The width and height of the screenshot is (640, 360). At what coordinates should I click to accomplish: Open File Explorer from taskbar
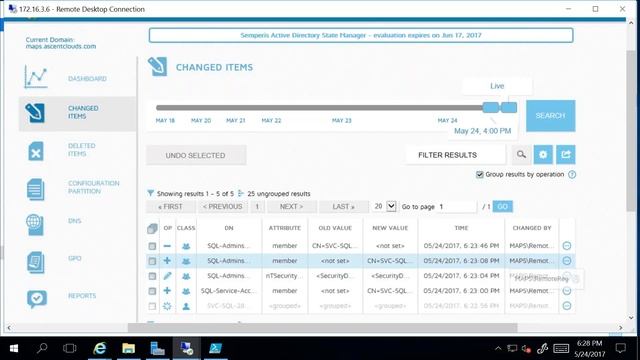(x=129, y=348)
